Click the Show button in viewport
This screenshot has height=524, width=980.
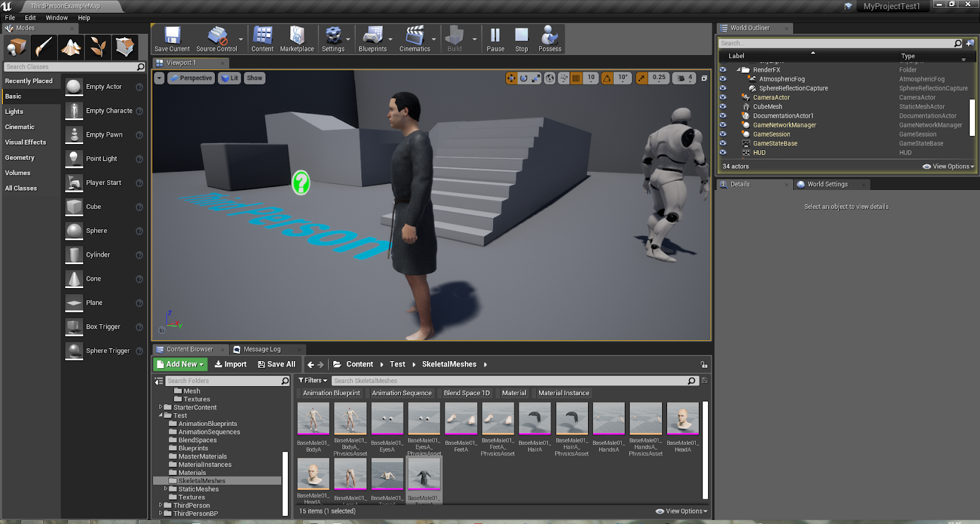[254, 78]
